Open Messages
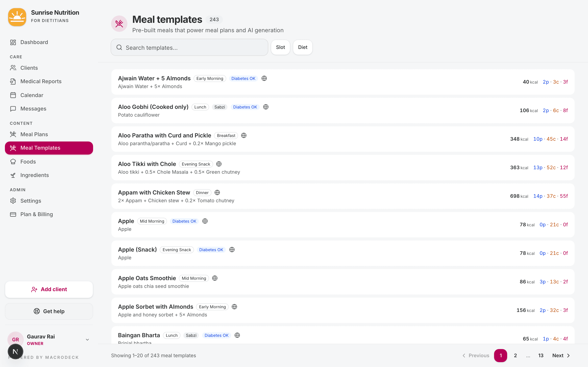The image size is (588, 367). (33, 108)
